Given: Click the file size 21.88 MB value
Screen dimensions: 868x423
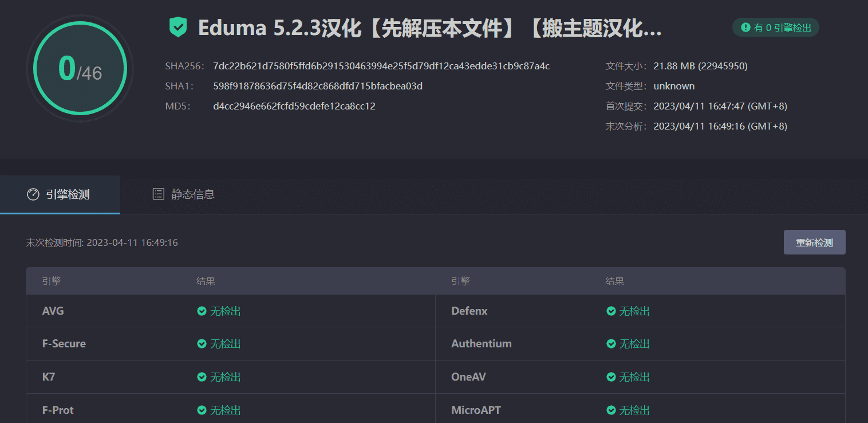Looking at the screenshot, I should [x=700, y=66].
